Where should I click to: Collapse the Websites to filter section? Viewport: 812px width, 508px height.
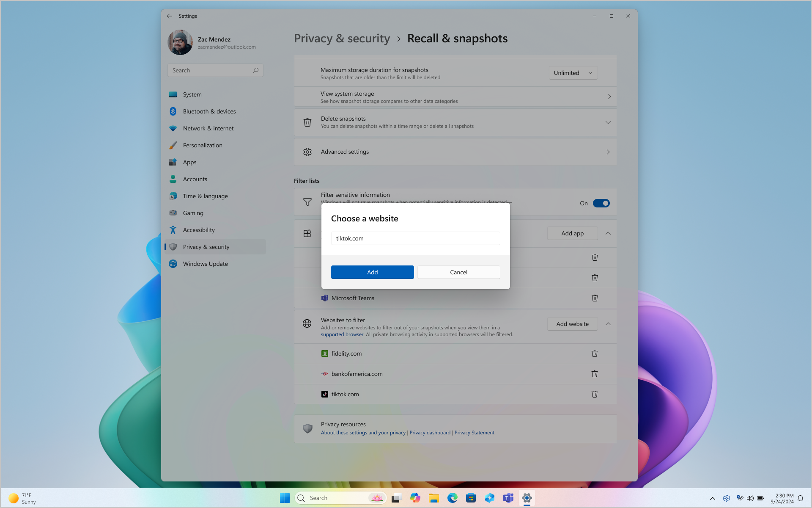608,324
